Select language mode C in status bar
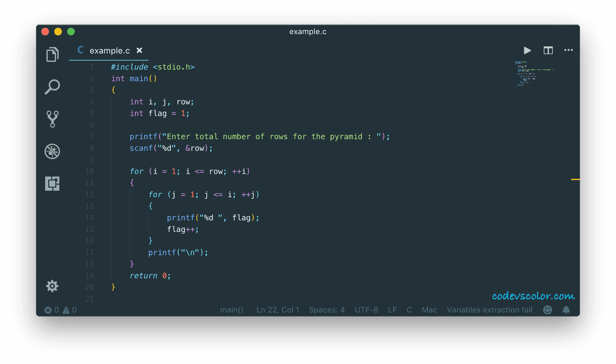The height and width of the screenshot is (364, 616). [409, 310]
